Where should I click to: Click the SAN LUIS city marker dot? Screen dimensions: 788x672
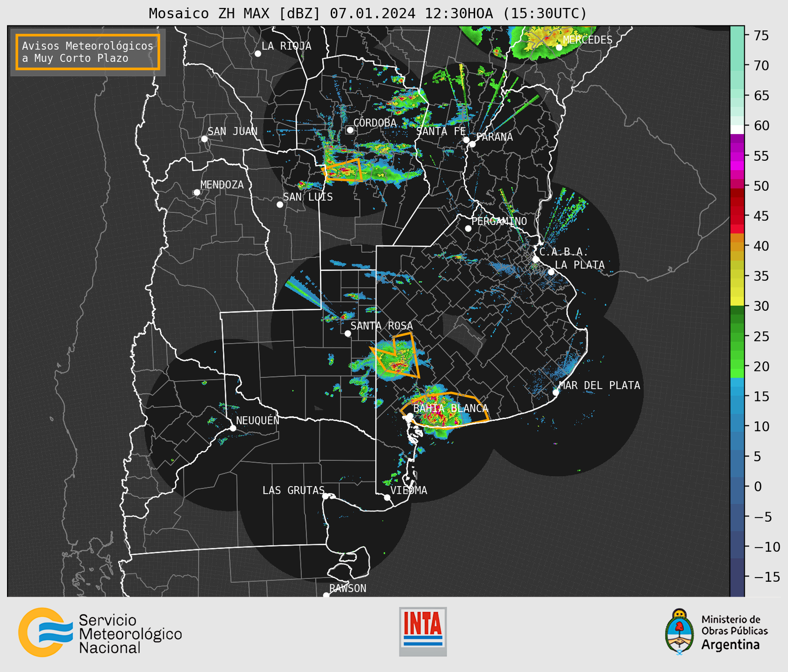(x=280, y=205)
